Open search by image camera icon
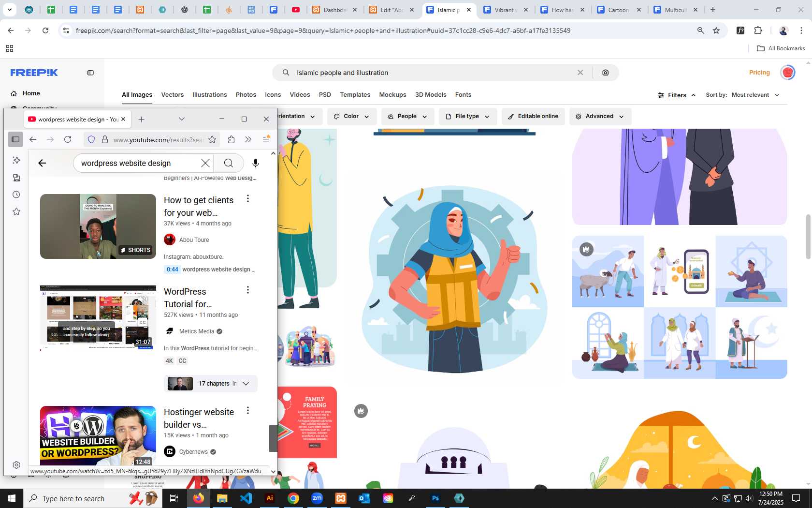 click(606, 73)
